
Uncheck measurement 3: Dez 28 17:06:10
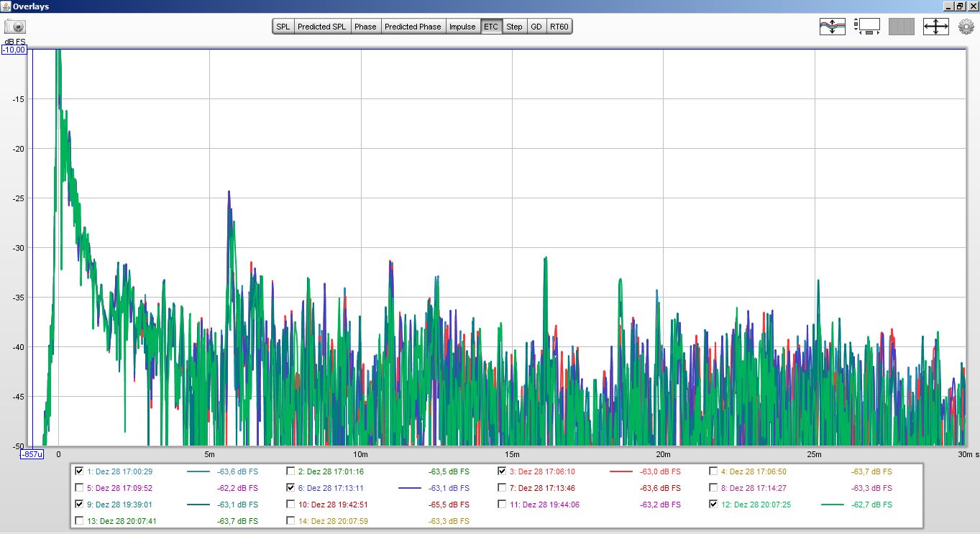[x=502, y=471]
